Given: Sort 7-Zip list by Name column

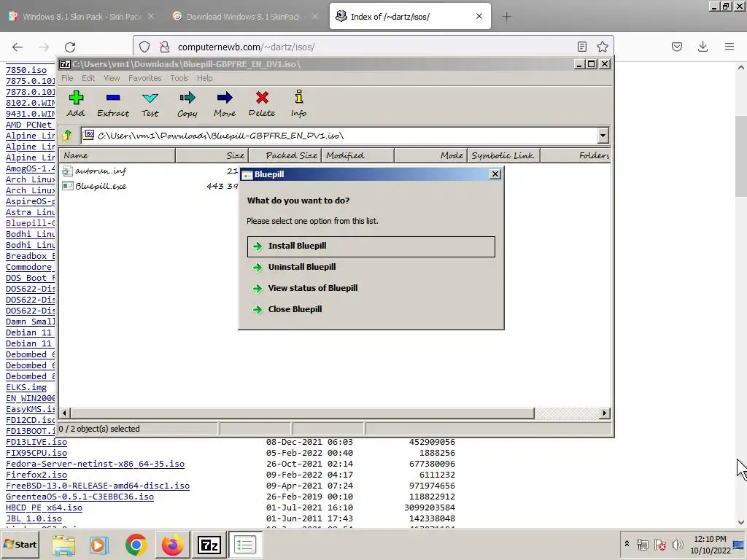Looking at the screenshot, I should click(117, 156).
